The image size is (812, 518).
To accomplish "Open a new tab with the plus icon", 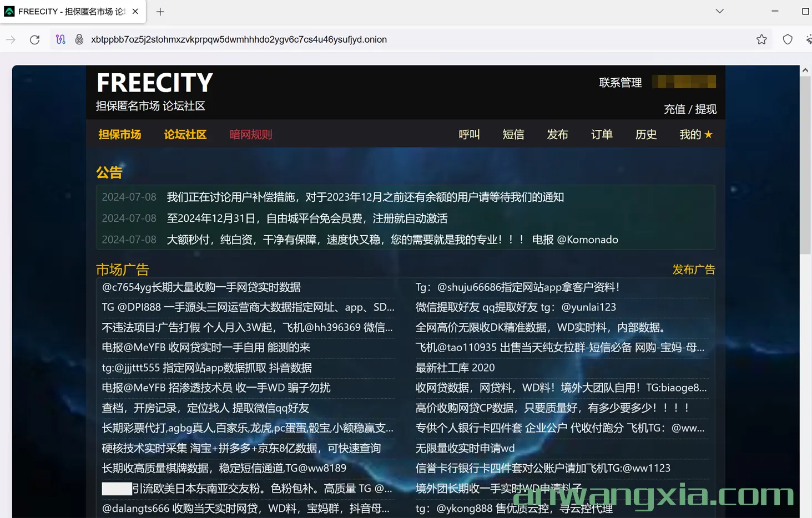I will [x=160, y=11].
